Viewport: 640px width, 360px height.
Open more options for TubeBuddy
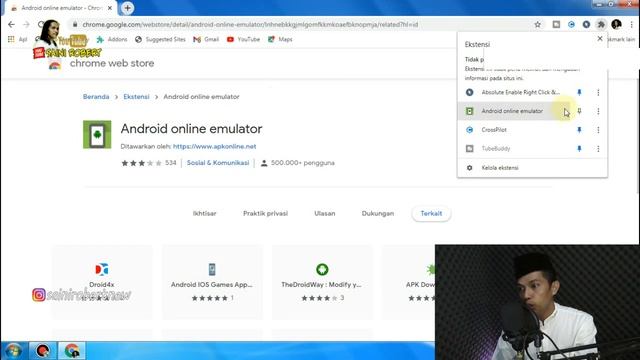[x=598, y=149]
